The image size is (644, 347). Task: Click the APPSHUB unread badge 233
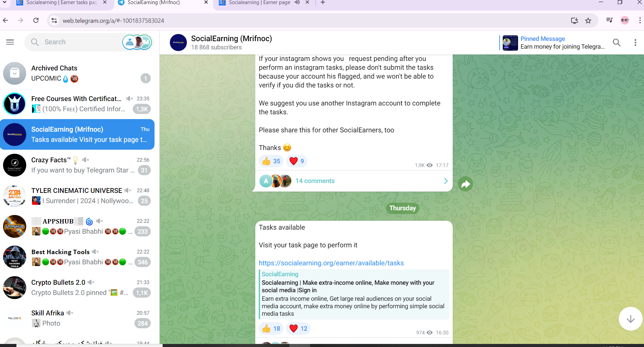tap(143, 232)
